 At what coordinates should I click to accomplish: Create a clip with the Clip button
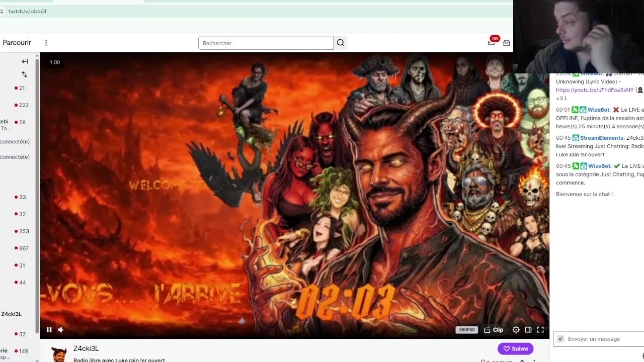pyautogui.click(x=494, y=330)
